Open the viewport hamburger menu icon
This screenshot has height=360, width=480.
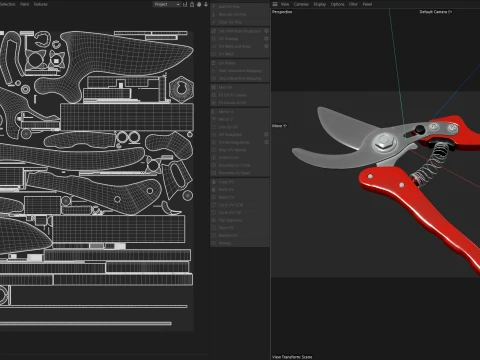coord(275,4)
